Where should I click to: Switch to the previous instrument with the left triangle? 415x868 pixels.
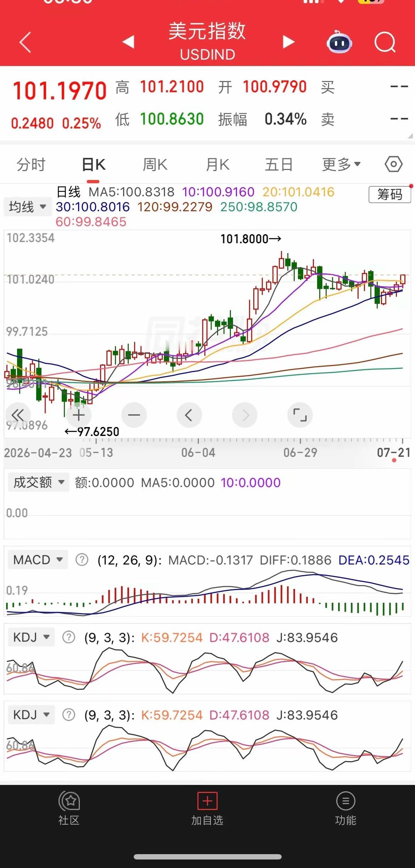click(x=128, y=42)
